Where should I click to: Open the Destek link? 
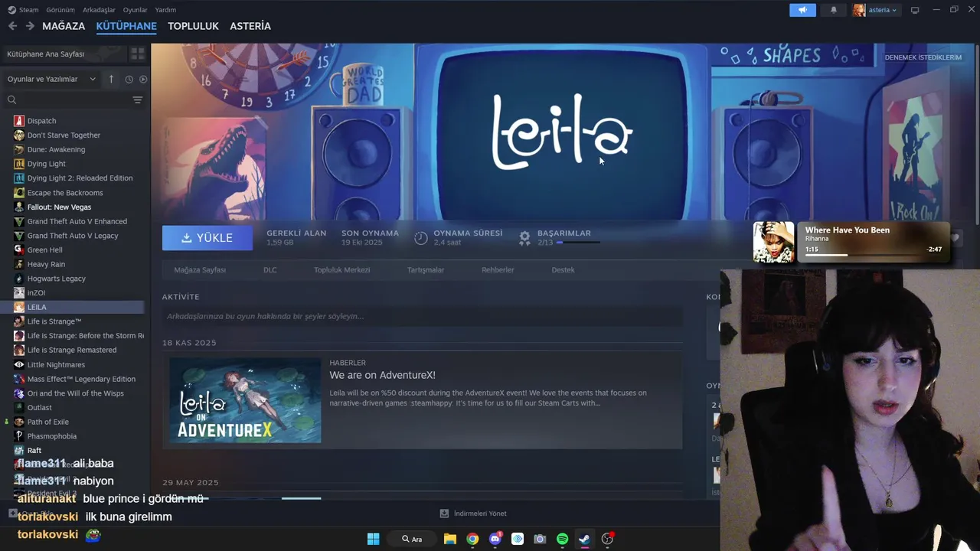pos(563,269)
